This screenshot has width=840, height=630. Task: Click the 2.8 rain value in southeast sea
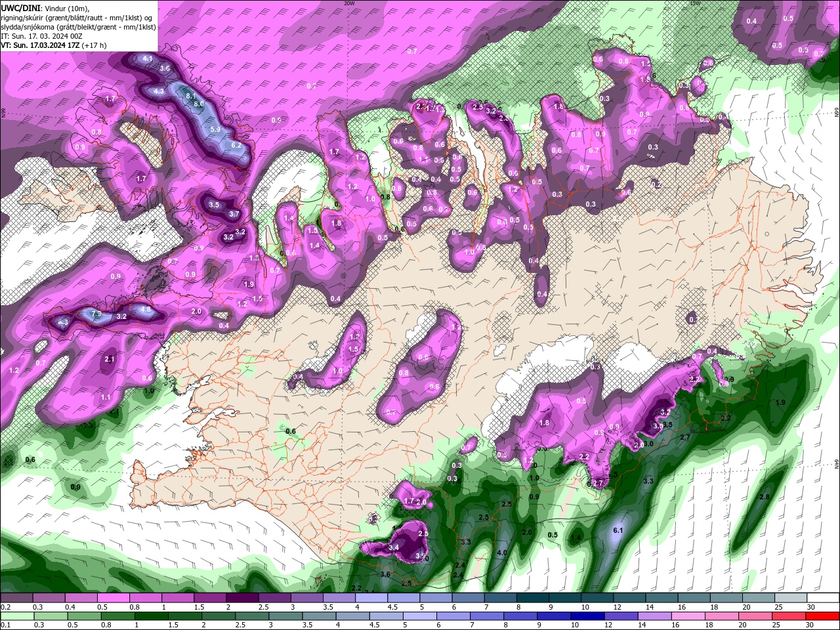[x=765, y=497]
